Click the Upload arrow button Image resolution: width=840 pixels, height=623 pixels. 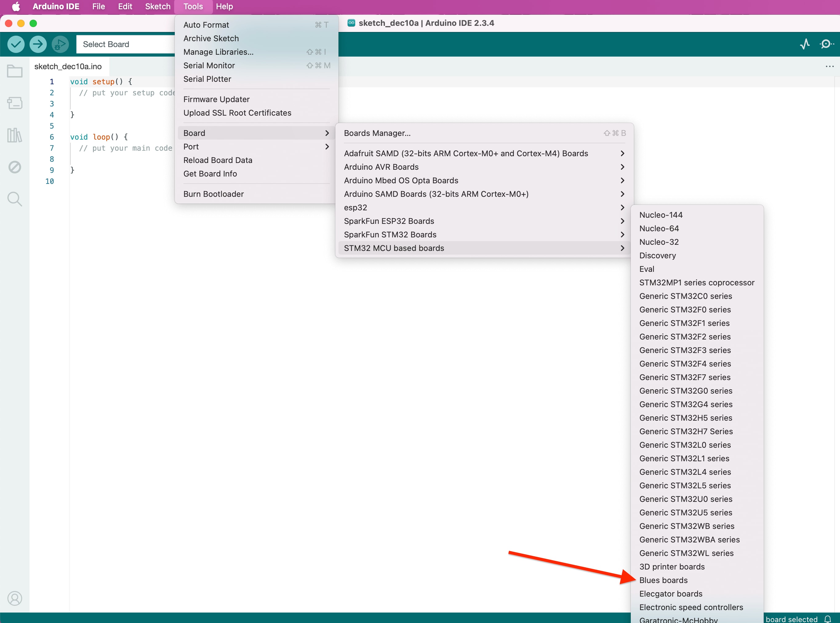click(x=38, y=44)
